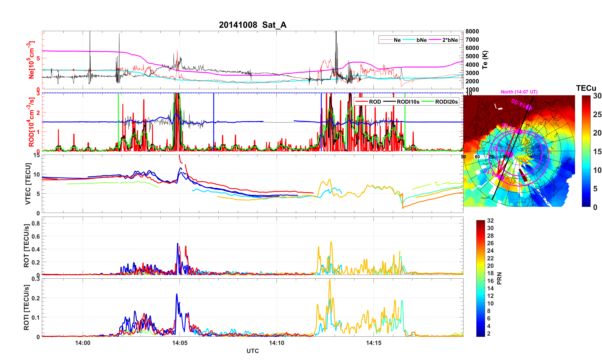Select the 2*bNe legend entry
The image size is (602, 364).
450,40
